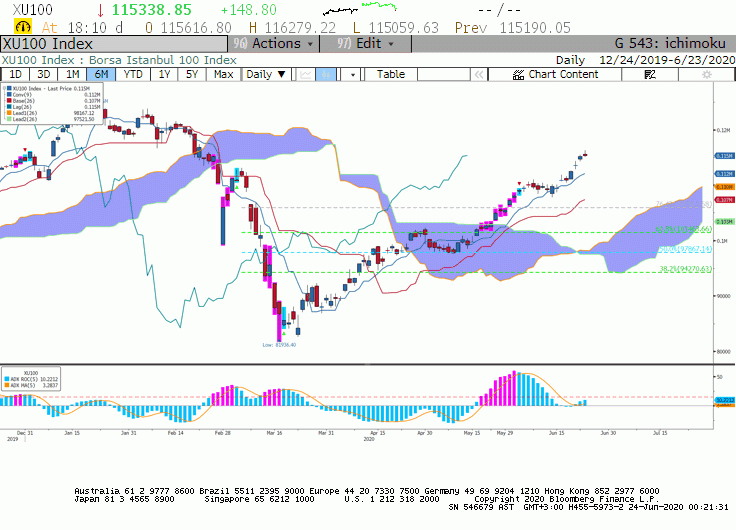Select the Max range tab
The width and height of the screenshot is (736, 530).
coord(223,75)
